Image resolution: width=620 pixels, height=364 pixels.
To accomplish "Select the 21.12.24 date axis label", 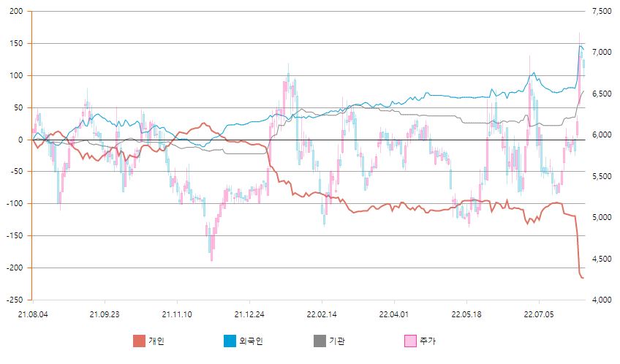I will pos(249,314).
